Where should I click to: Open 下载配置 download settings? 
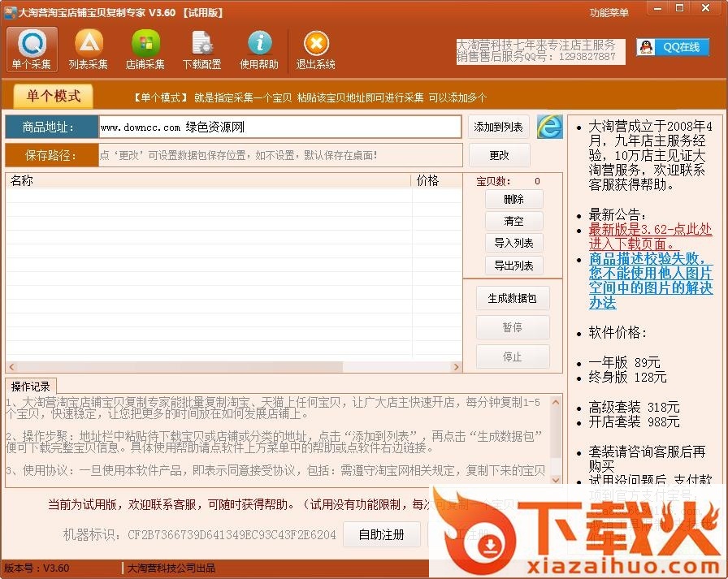(202, 50)
